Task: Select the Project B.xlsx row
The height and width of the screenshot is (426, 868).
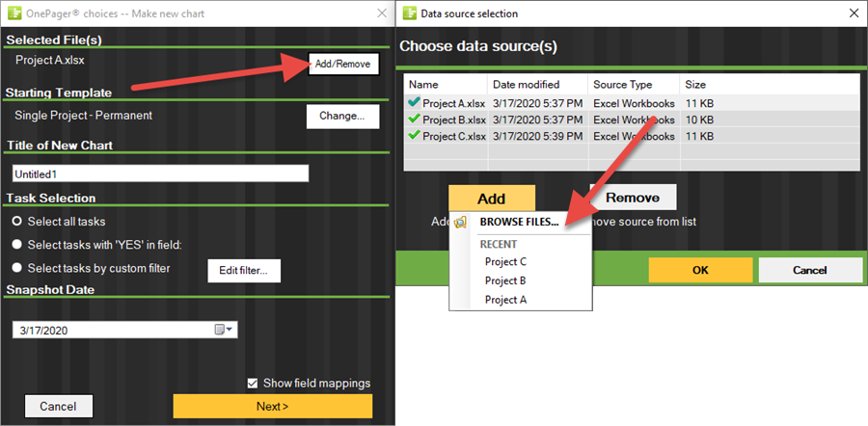Action: (x=633, y=120)
